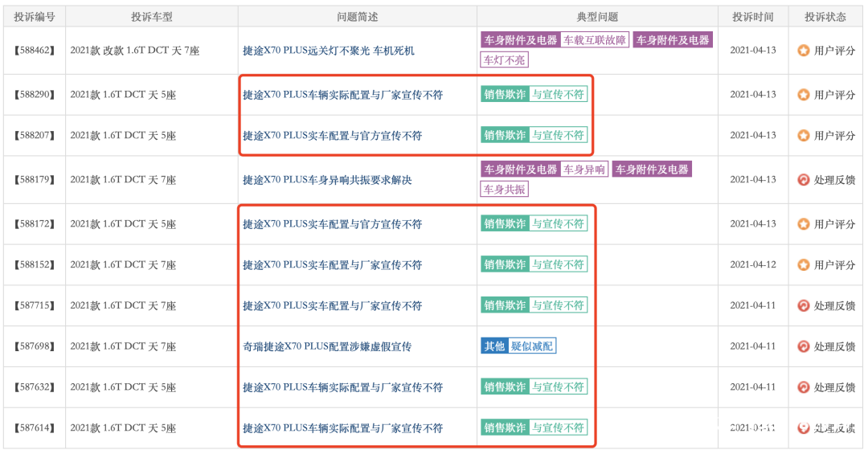The width and height of the screenshot is (868, 454).
Task: Click the 疑似减配 tag in row 587698
Action: pyautogui.click(x=532, y=346)
